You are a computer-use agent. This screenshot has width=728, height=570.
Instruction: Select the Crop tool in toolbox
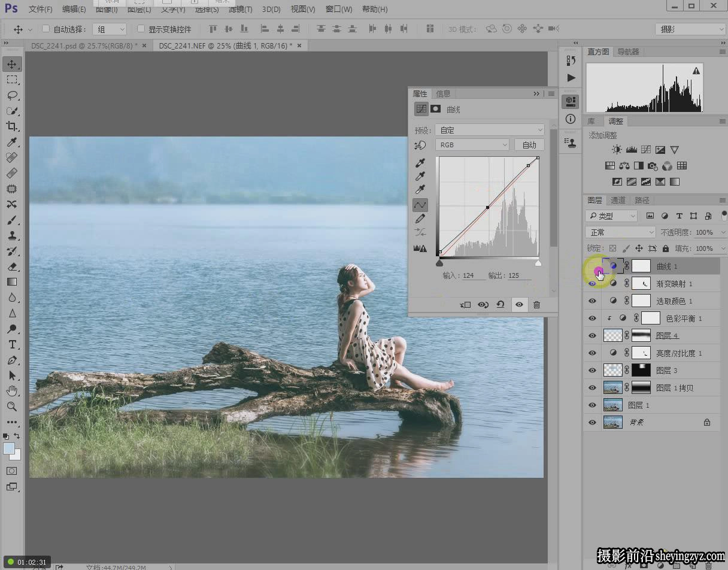tap(12, 126)
